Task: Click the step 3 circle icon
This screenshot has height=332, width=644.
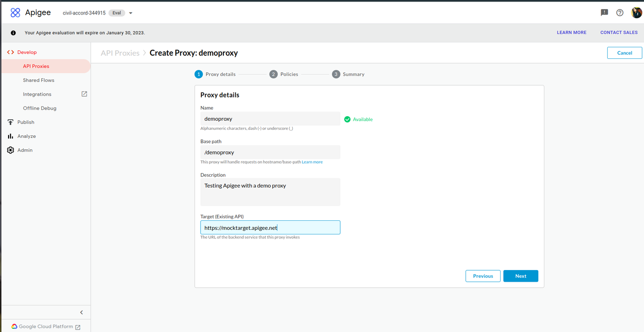Action: coord(336,74)
